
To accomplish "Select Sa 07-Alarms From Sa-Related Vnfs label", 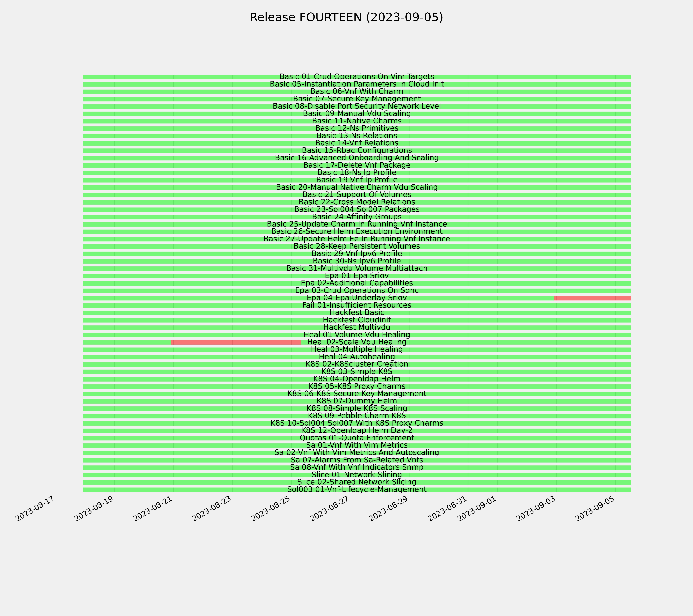I will coord(357,460).
